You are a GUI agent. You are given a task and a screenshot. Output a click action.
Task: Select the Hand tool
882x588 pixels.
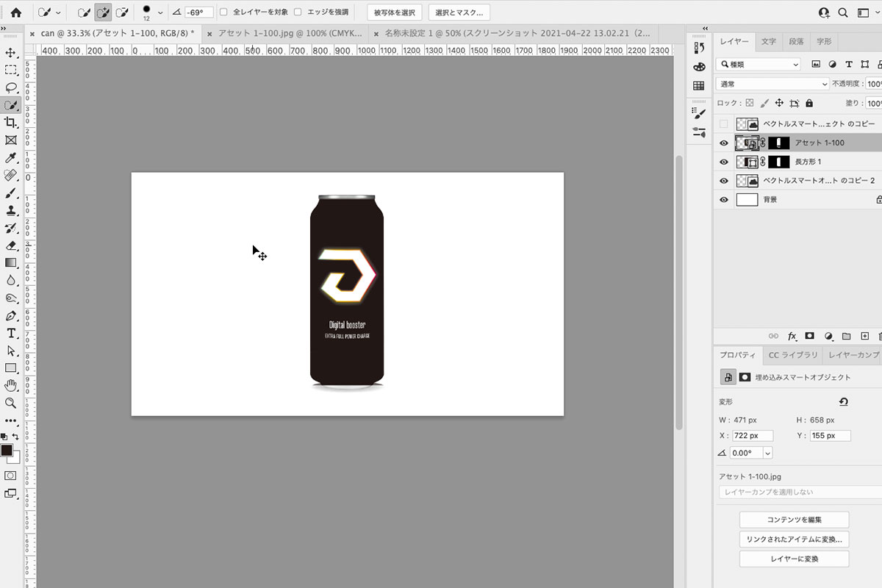pos(11,385)
